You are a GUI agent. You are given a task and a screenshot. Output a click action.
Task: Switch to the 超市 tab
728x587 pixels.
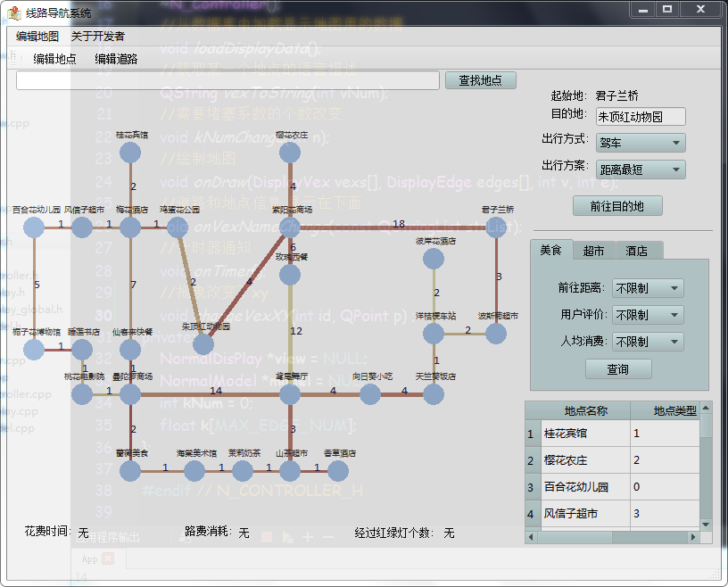pyautogui.click(x=594, y=252)
